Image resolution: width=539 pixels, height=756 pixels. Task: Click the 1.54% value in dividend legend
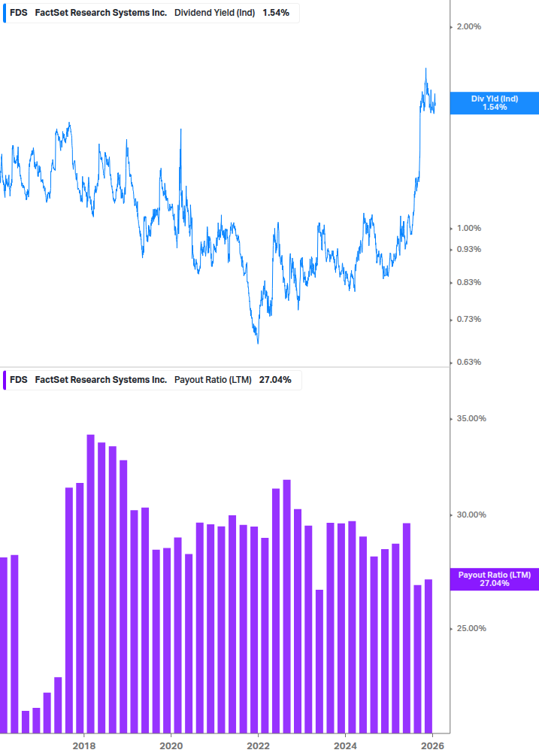pos(276,13)
